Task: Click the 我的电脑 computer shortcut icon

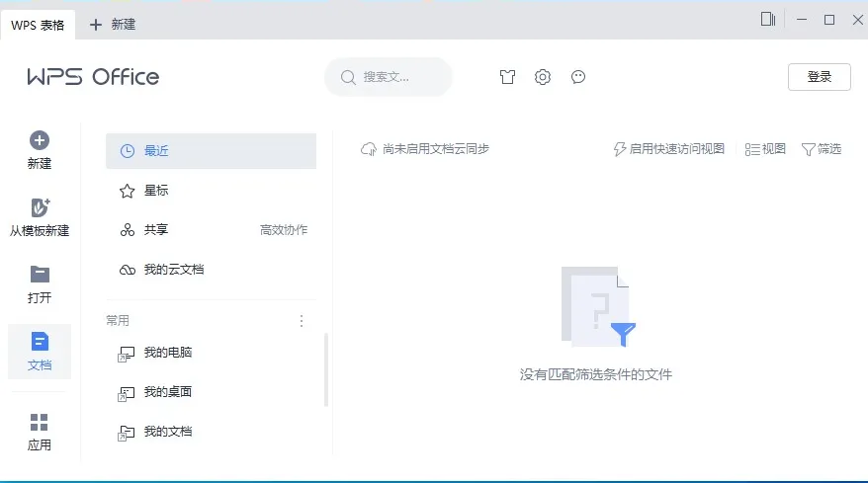Action: click(127, 354)
